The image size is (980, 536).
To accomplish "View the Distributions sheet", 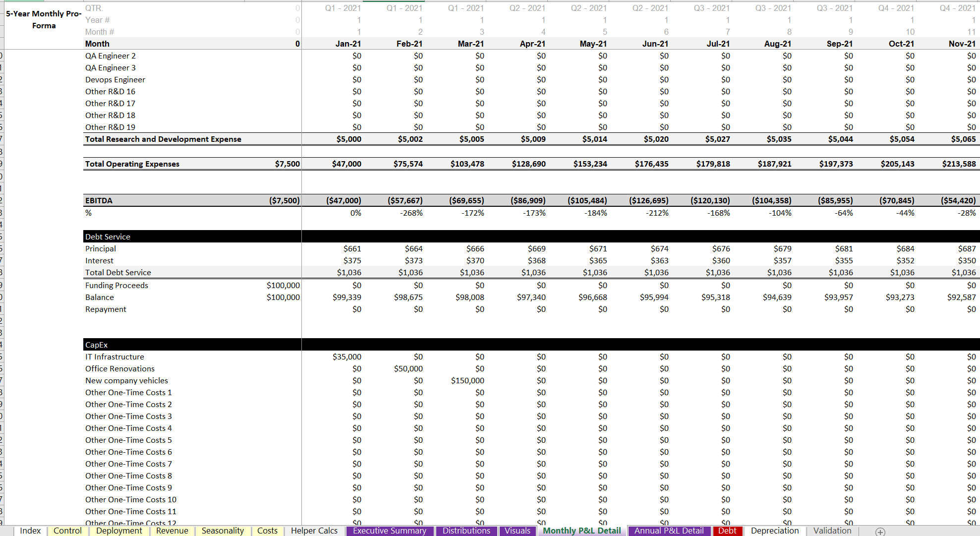I will coord(466,531).
